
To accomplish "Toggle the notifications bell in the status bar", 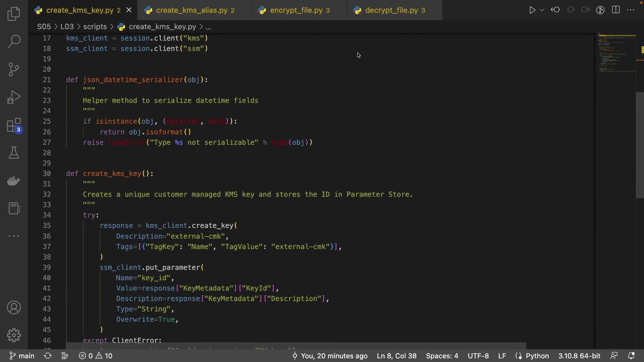I will point(631,356).
